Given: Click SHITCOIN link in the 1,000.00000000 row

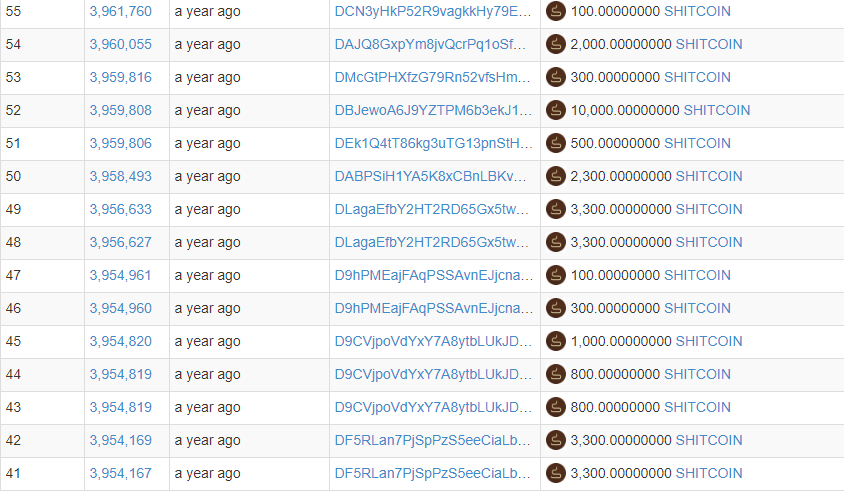Looking at the screenshot, I should (709, 341).
